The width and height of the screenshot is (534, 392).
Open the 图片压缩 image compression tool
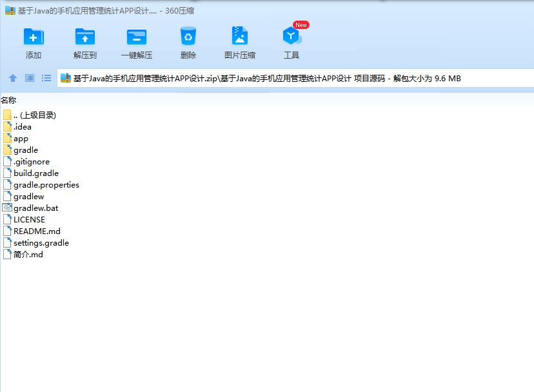click(240, 35)
